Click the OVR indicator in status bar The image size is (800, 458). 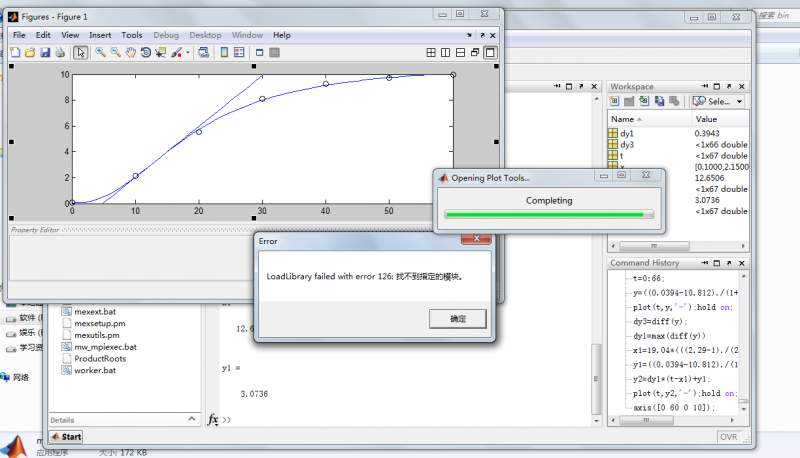pyautogui.click(x=729, y=437)
